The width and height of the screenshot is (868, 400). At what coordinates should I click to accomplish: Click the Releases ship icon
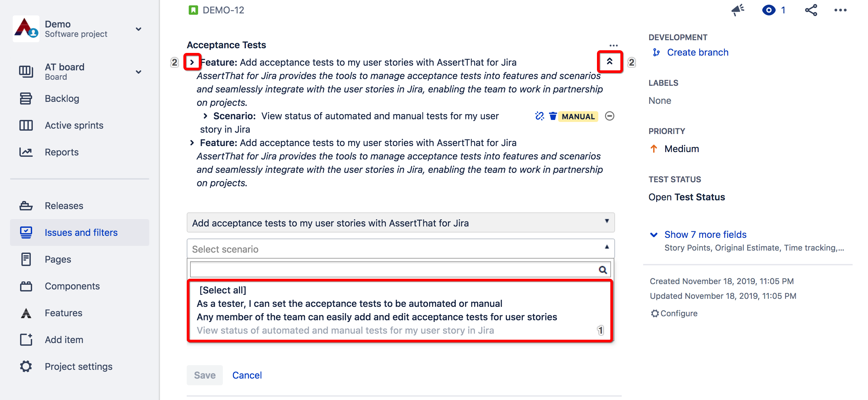pyautogui.click(x=26, y=206)
